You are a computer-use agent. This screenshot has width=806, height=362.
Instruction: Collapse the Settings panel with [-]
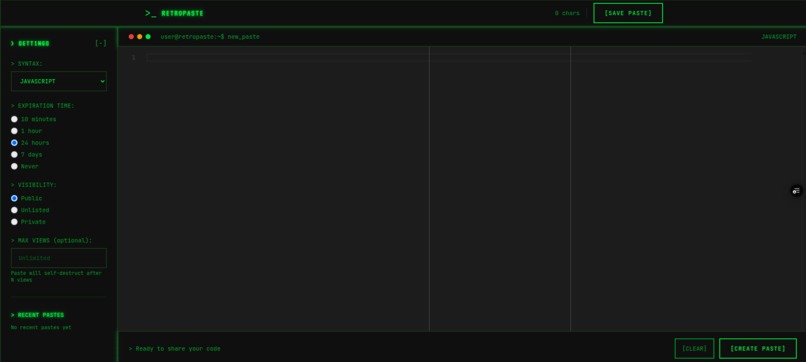(101, 43)
